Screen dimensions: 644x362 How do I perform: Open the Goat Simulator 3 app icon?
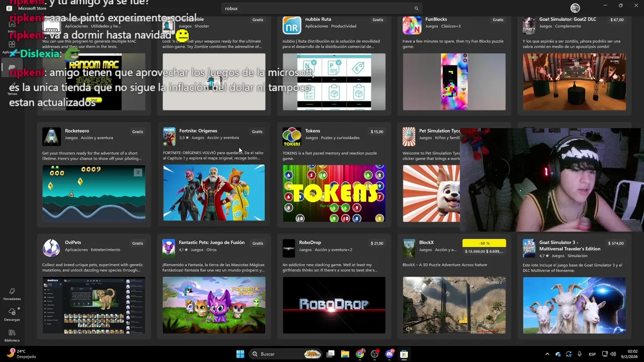point(529,248)
